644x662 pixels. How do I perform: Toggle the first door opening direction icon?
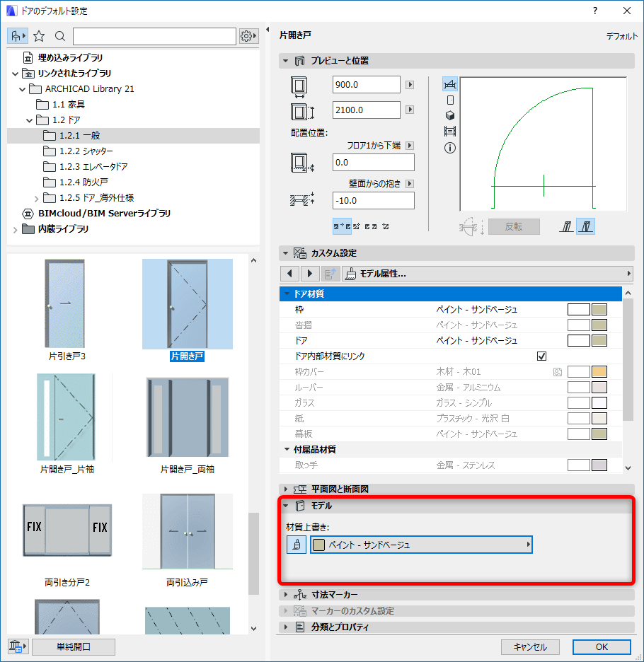[567, 227]
